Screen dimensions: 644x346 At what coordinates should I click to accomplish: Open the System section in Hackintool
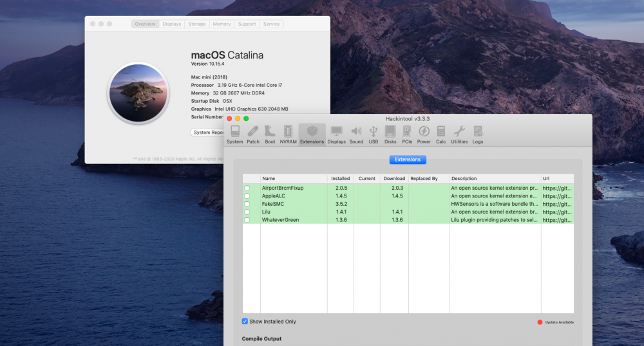[x=235, y=134]
